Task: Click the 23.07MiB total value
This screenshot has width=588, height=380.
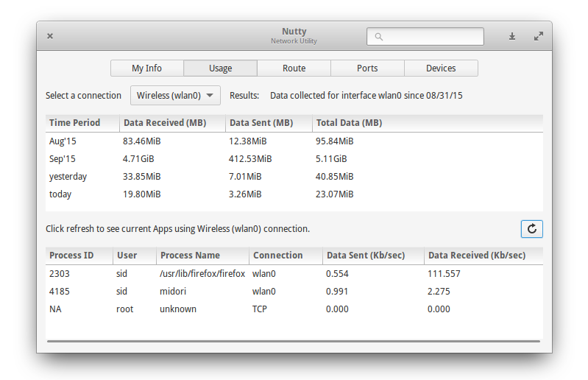Action: (335, 194)
